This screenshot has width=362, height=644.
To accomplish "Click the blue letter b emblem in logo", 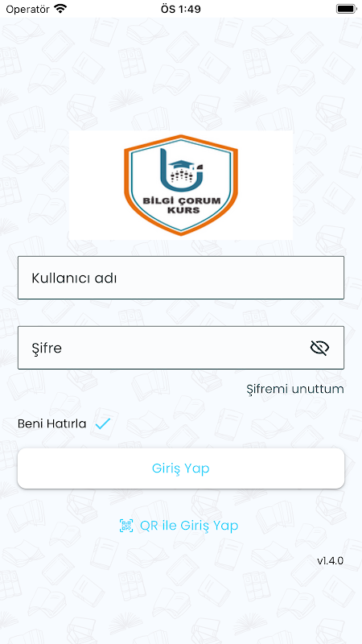I will (180, 171).
